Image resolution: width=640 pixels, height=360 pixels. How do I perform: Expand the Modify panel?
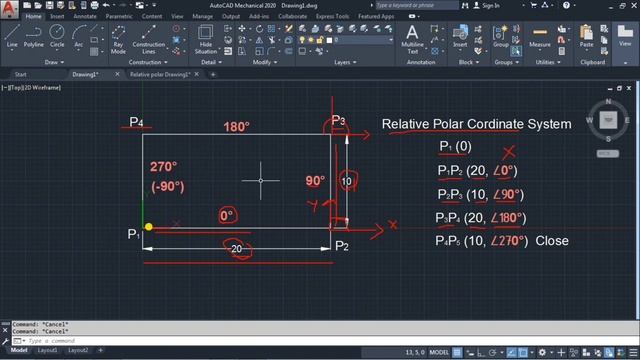[265, 62]
